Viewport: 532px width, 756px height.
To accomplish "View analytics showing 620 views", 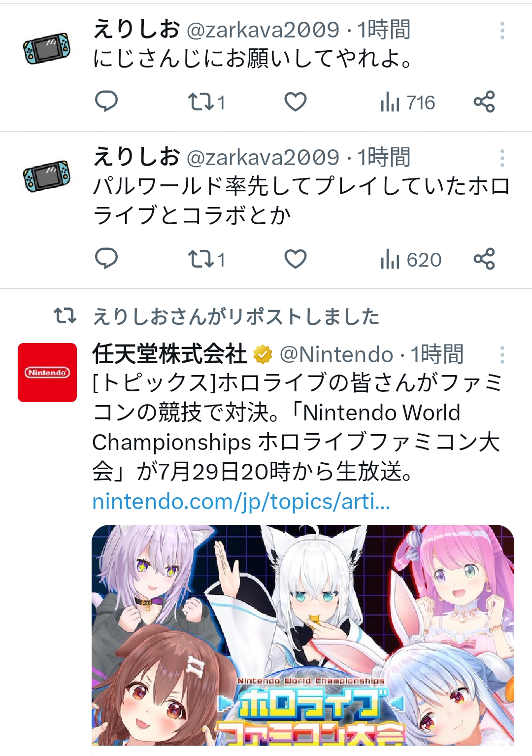I will click(411, 259).
